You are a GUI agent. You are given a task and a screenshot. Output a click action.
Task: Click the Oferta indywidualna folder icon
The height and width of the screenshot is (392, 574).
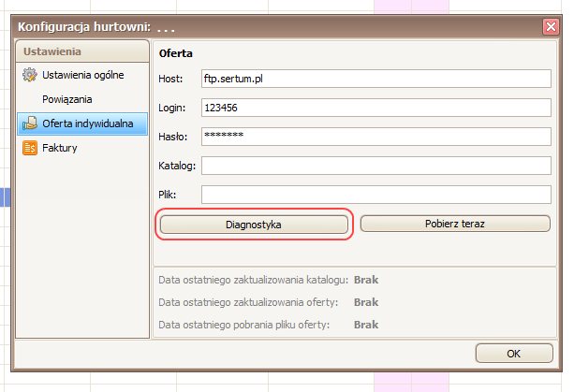pos(29,123)
